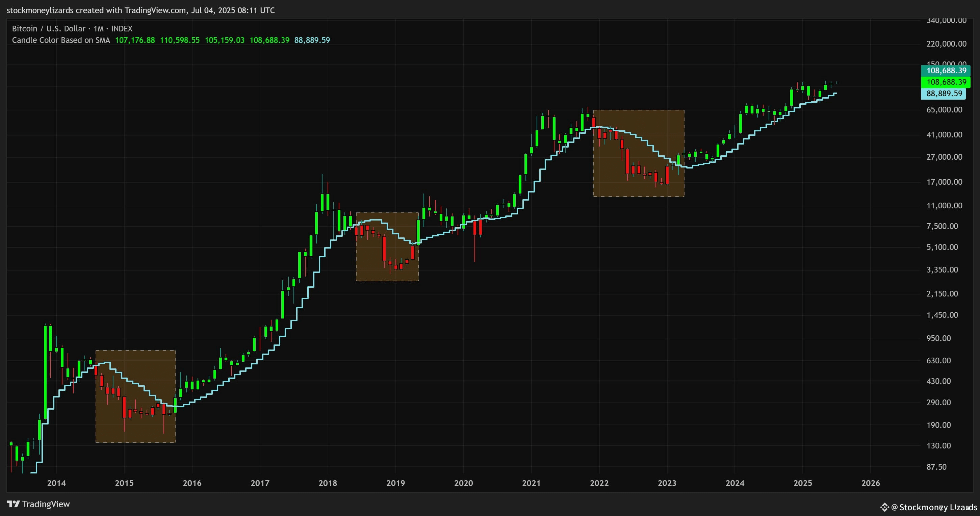This screenshot has height=516, width=980.
Task: Click the Candle Color Based on SMA indicator name
Action: click(61, 40)
